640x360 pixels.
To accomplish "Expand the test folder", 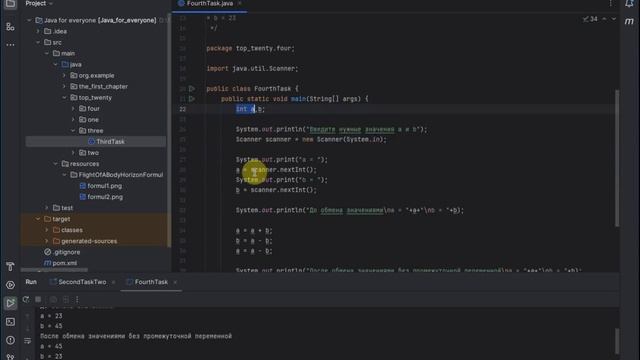I will (47, 207).
